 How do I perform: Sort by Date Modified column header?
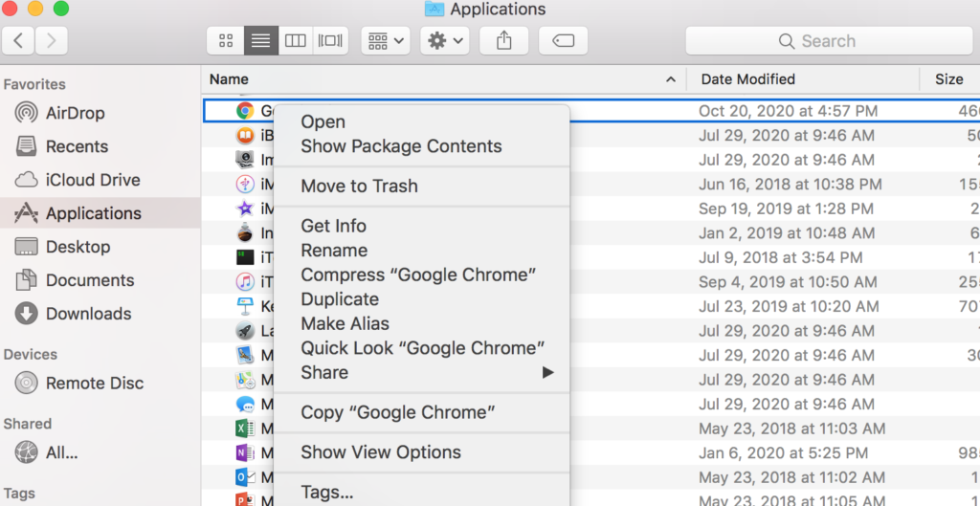(x=747, y=79)
